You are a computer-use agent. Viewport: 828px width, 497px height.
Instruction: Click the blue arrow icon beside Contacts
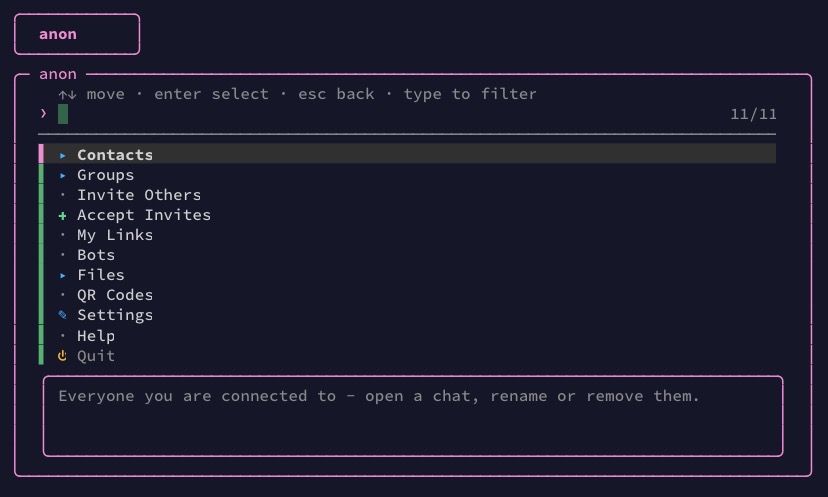(63, 155)
